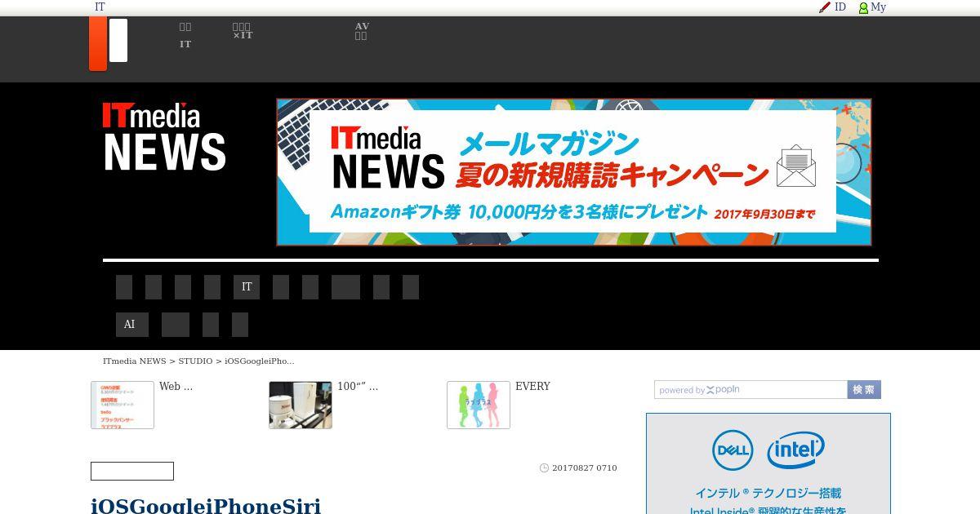Open the ID link in top bar

point(840,7)
